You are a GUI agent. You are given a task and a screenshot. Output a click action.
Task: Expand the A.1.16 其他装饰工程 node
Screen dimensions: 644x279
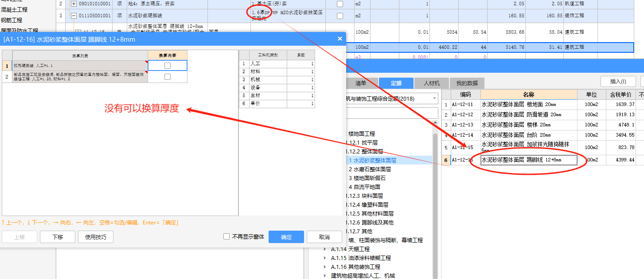326,267
